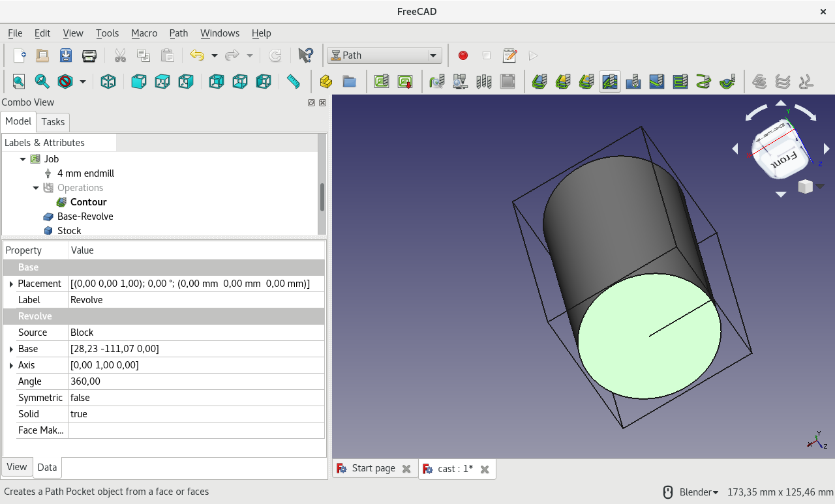Click the Fit All zoom icon

[x=18, y=82]
